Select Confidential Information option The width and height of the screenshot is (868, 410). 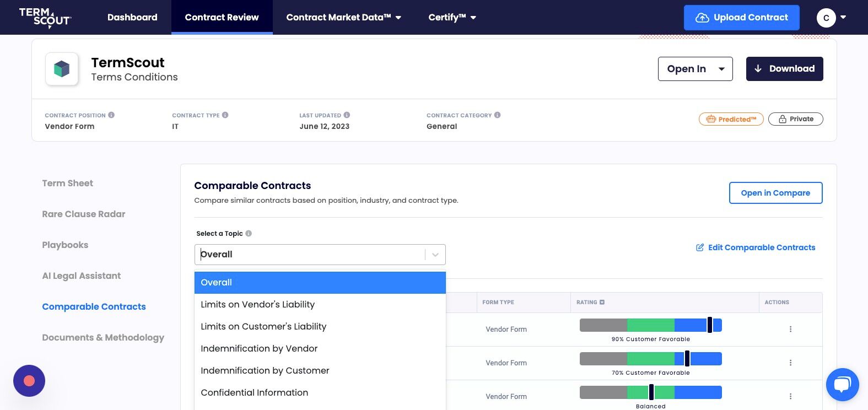point(320,393)
